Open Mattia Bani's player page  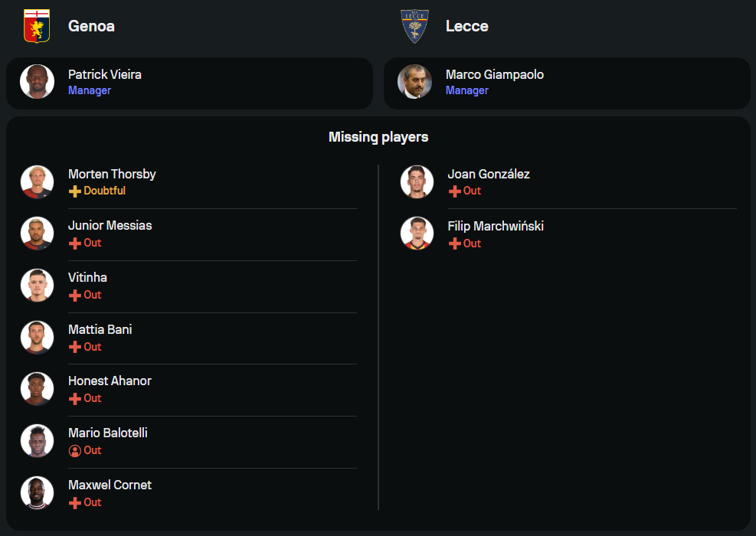(100, 329)
